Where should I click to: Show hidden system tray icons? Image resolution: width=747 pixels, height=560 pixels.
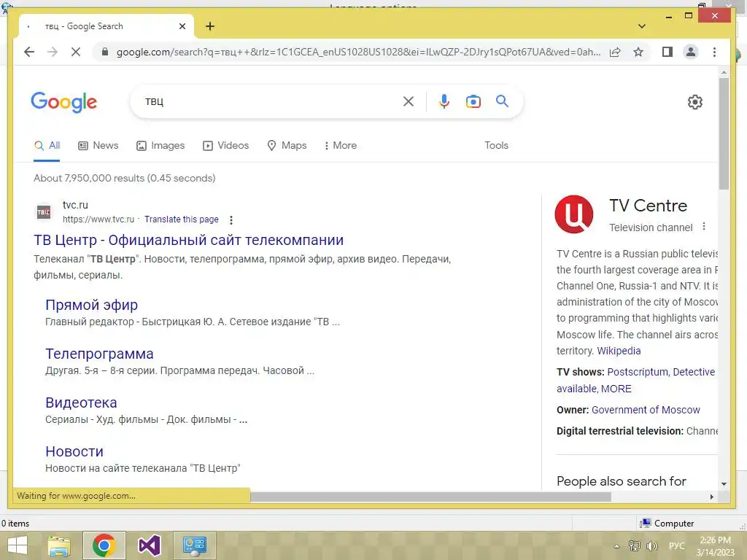[617, 546]
